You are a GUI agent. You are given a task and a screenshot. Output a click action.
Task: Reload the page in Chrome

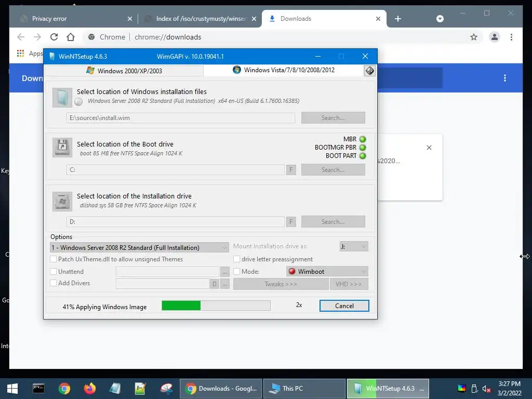point(54,37)
